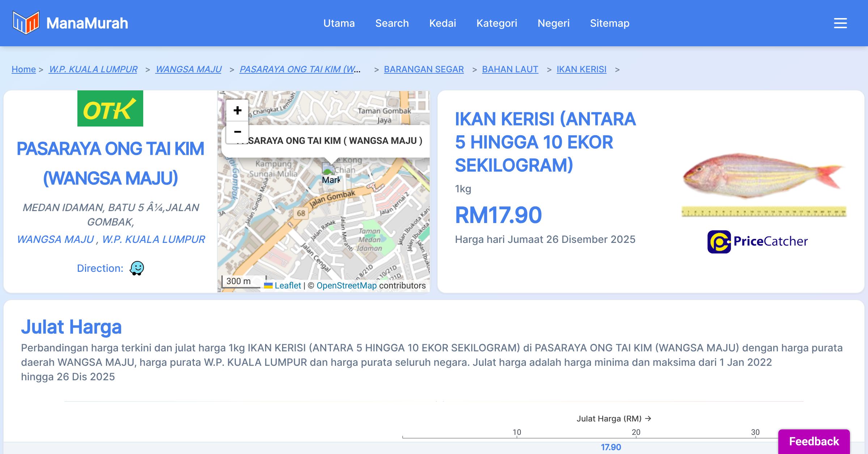
Task: Click the Home breadcrumb link
Action: coord(24,69)
